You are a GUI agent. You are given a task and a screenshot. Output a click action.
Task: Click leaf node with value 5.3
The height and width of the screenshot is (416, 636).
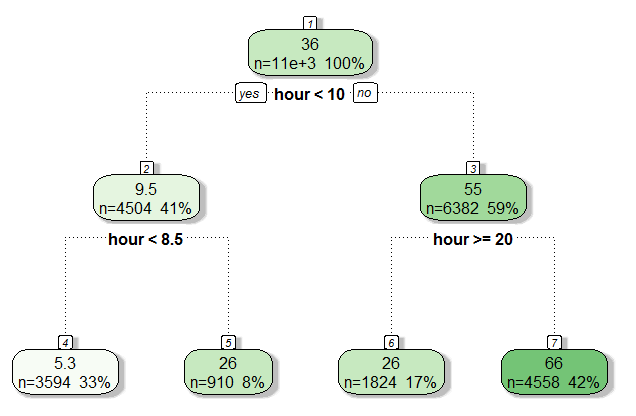(x=65, y=372)
